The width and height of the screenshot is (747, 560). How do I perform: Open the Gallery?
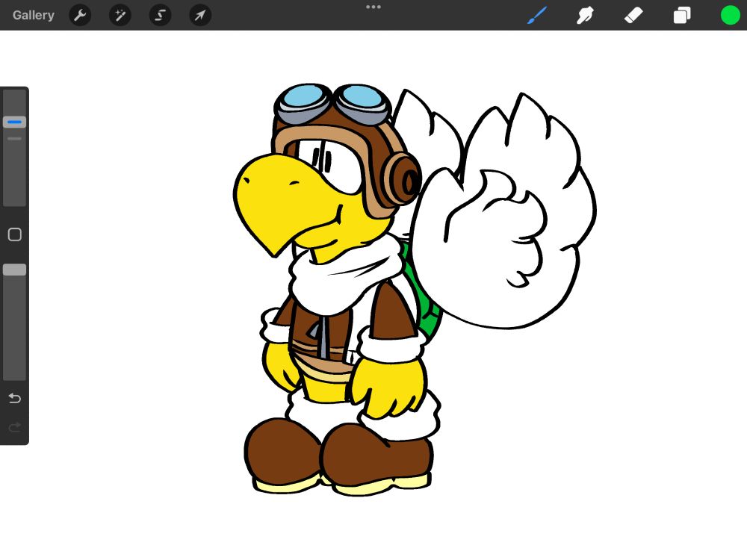(34, 15)
